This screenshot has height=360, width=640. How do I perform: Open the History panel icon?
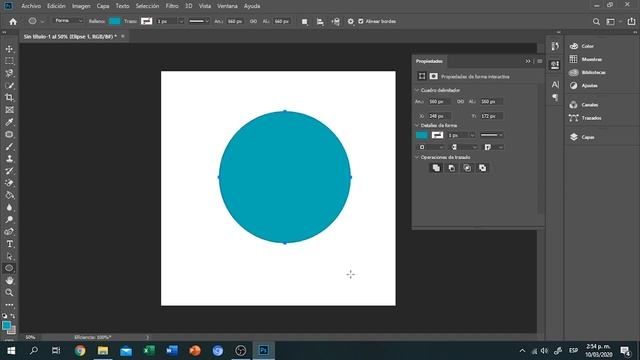click(x=555, y=46)
